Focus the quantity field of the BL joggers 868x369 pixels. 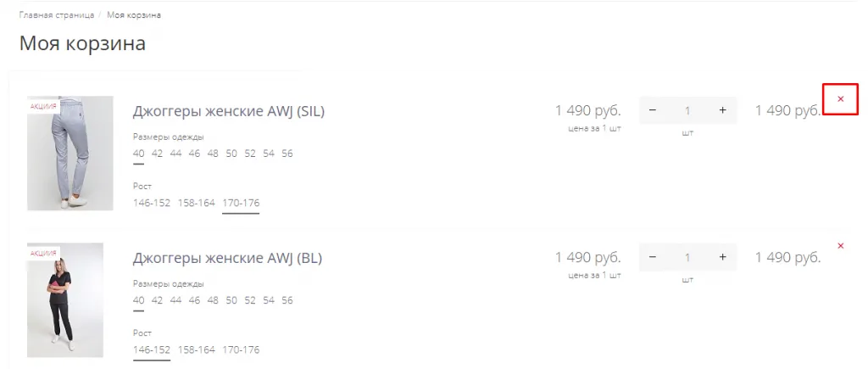pos(687,257)
